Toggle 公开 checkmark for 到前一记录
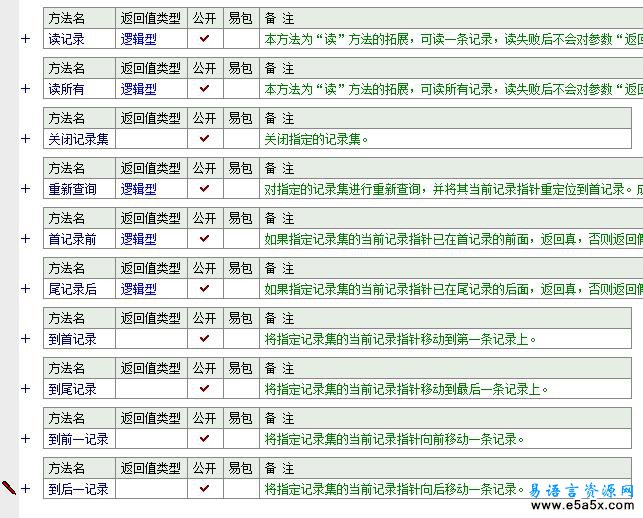 [x=205, y=439]
